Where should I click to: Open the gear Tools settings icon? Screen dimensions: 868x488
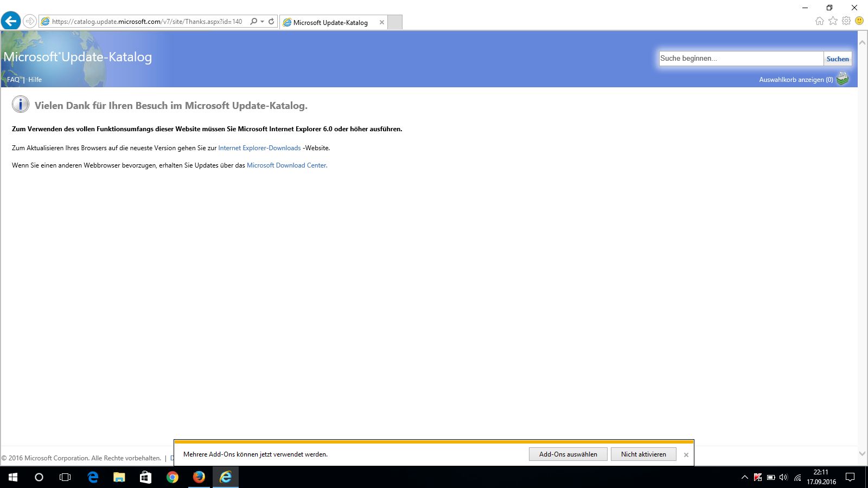(846, 21)
